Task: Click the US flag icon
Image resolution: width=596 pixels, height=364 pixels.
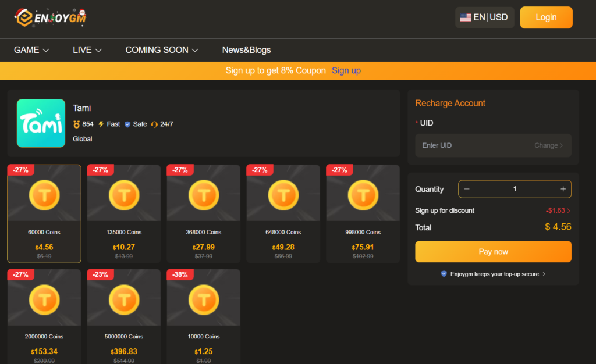Action: [x=465, y=17]
